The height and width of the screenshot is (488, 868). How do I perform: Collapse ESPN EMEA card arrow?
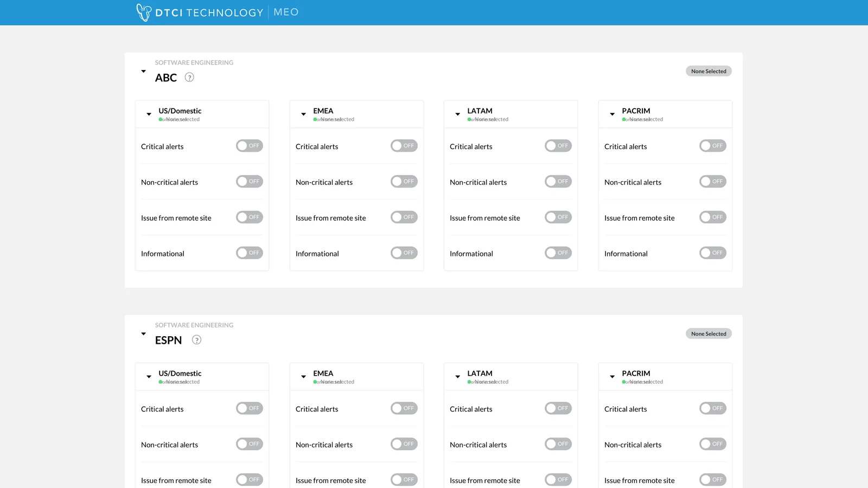tap(303, 377)
